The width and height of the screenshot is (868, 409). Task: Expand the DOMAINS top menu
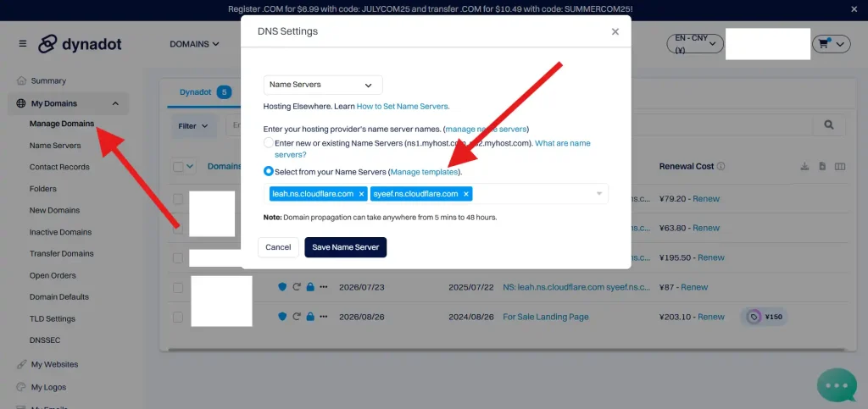point(194,44)
